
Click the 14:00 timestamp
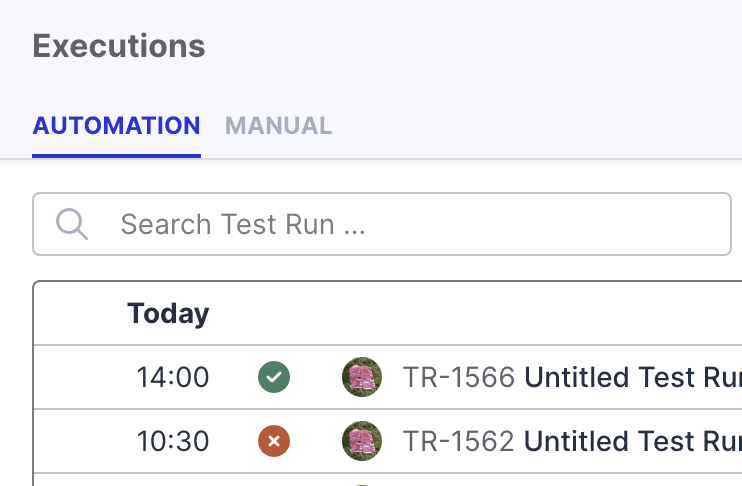(x=173, y=377)
